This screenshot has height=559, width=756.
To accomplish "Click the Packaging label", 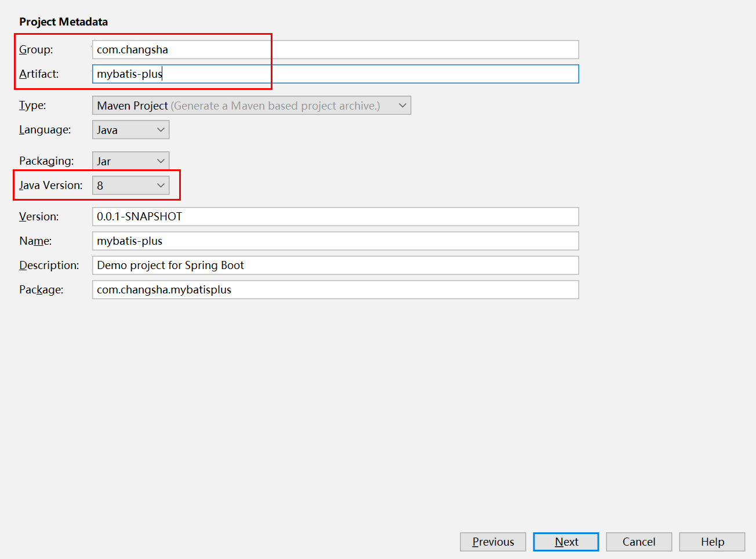I will click(x=46, y=161).
